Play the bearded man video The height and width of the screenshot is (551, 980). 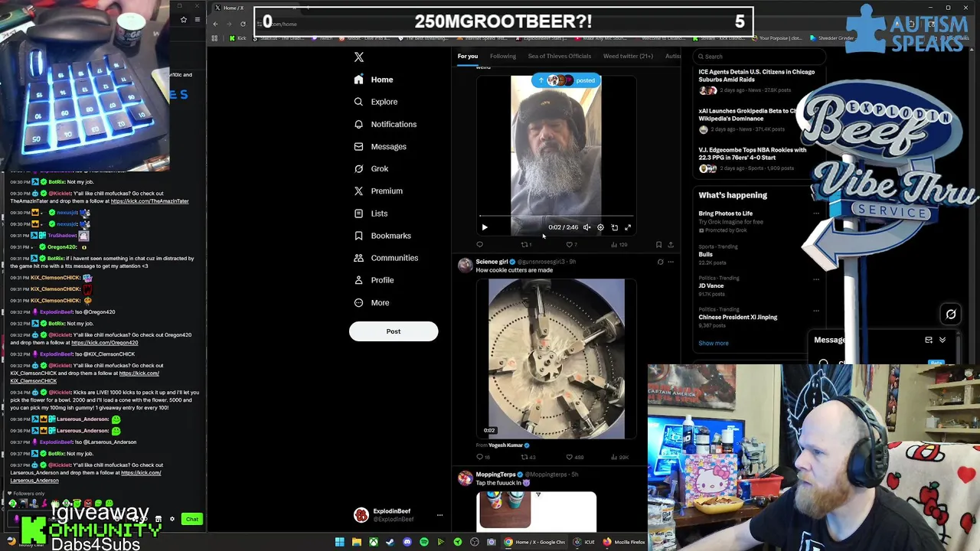click(485, 227)
